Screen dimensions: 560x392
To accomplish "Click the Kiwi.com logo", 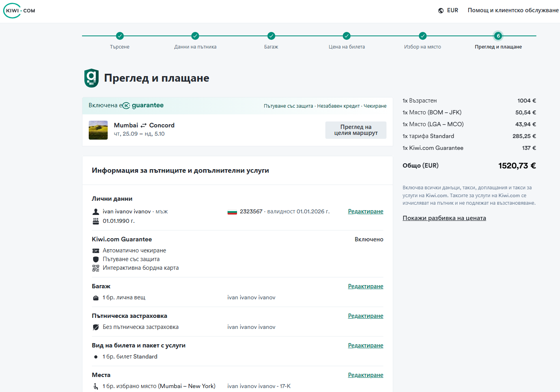I will 19,11.
